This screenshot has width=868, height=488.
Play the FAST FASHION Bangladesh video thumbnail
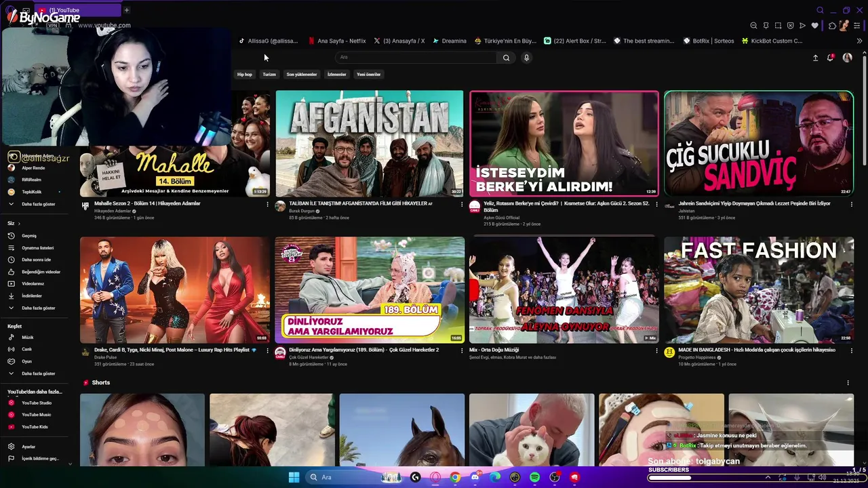click(x=759, y=290)
